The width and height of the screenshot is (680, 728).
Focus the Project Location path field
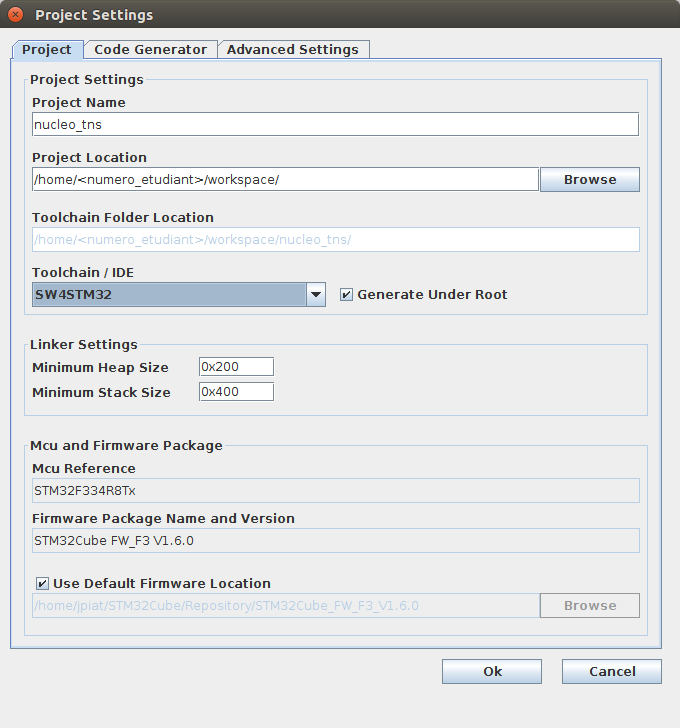[285, 179]
